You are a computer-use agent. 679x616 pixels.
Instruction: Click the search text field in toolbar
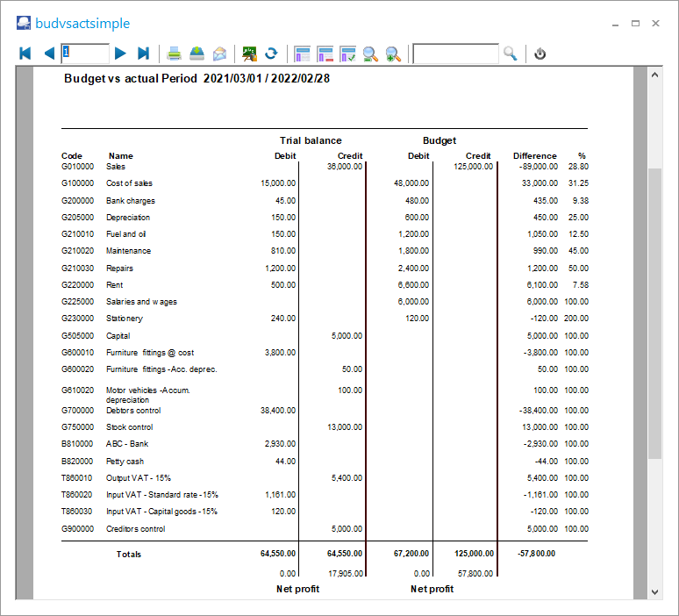455,54
